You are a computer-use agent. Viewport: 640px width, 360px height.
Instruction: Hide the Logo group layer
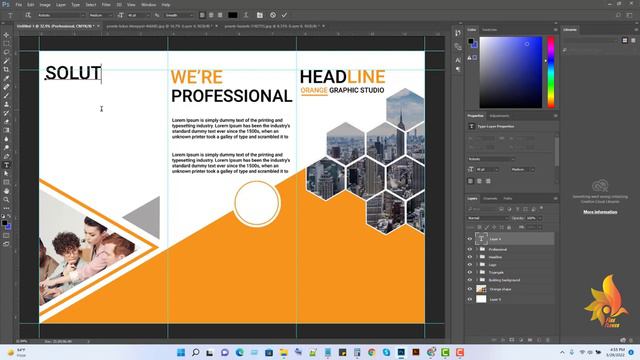[469, 264]
